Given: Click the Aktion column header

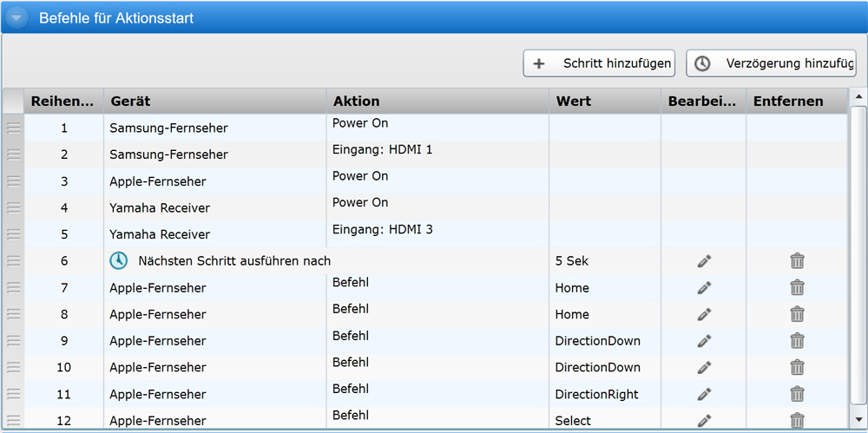Looking at the screenshot, I should pyautogui.click(x=437, y=102).
